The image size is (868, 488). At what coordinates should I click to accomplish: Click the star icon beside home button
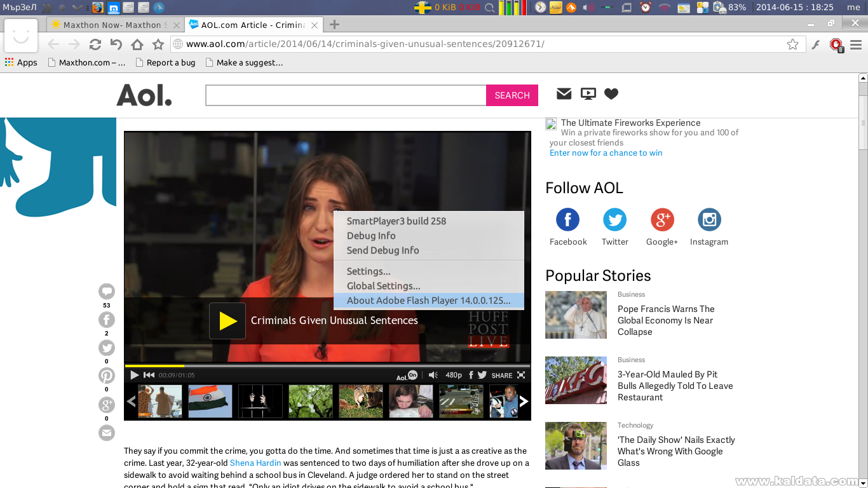[x=158, y=44]
